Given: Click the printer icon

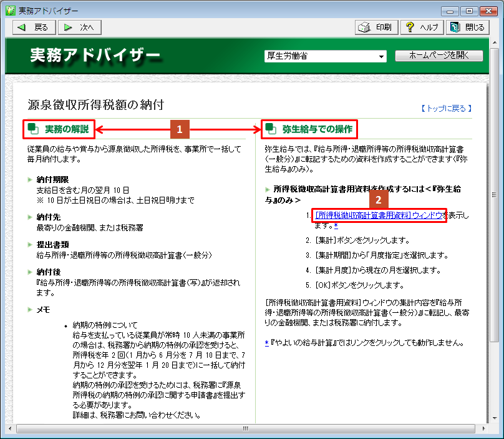Looking at the screenshot, I should 364,27.
